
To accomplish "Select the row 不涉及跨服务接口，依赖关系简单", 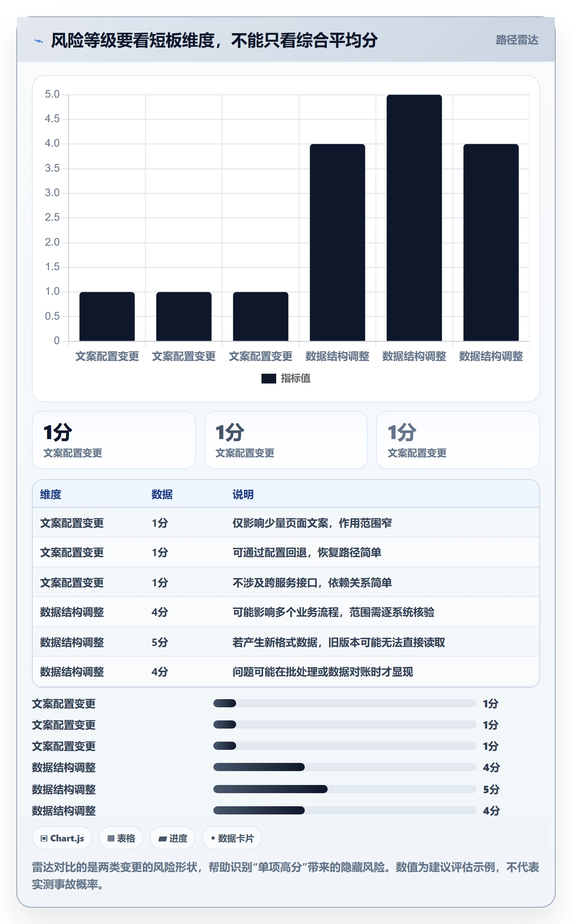I will tap(286, 582).
